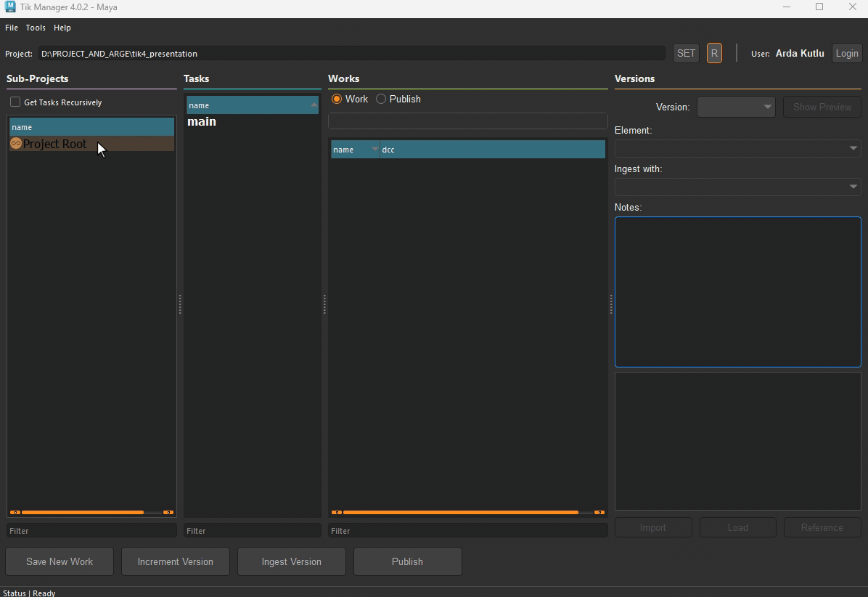Click the Project path field

point(352,54)
